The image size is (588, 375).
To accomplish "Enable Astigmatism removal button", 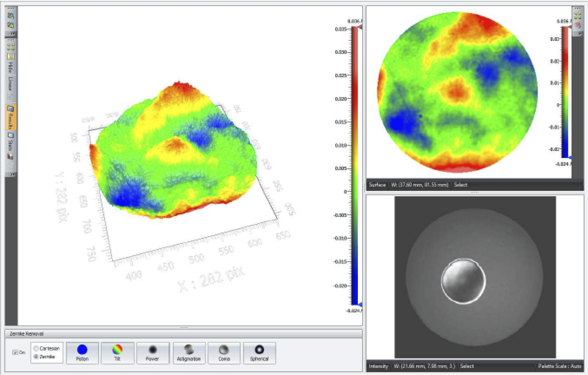I will [x=189, y=353].
